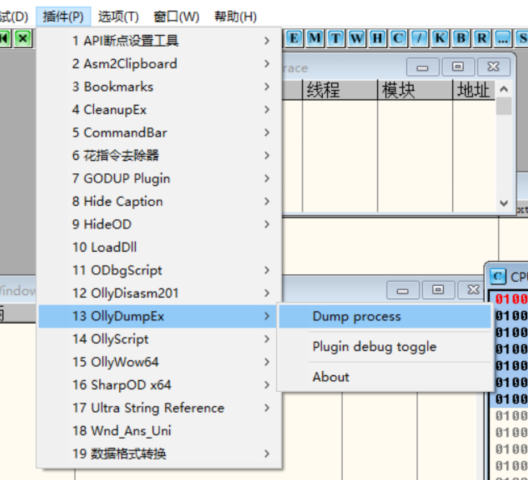
Task: Open the Memory map (M) toolbar icon
Action: 315,38
